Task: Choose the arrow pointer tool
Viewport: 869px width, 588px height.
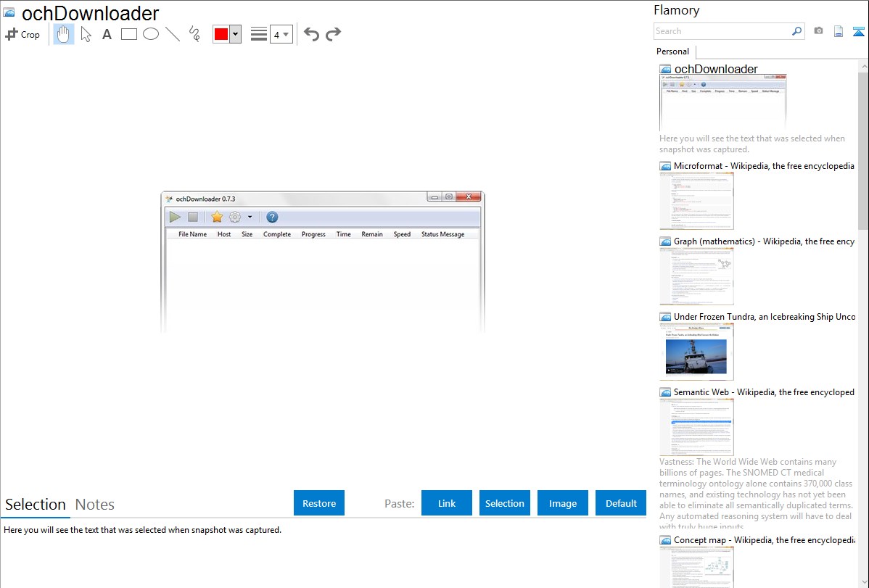Action: [86, 34]
